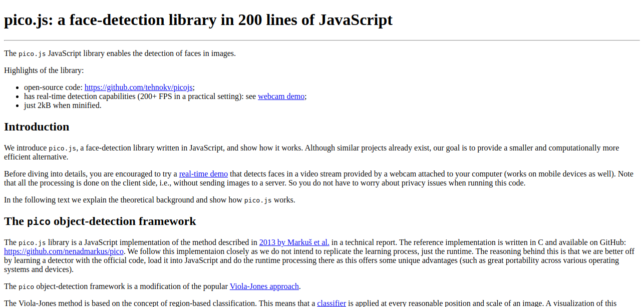Open the 2013 by Markuš et al. link

(294, 242)
